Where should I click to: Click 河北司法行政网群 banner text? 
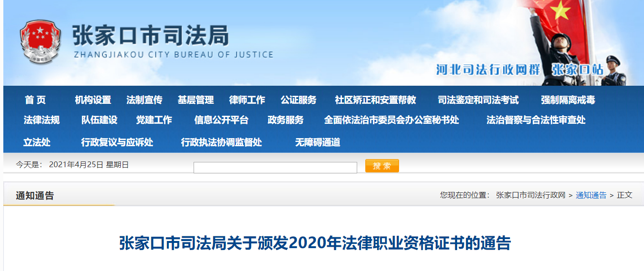coord(488,70)
